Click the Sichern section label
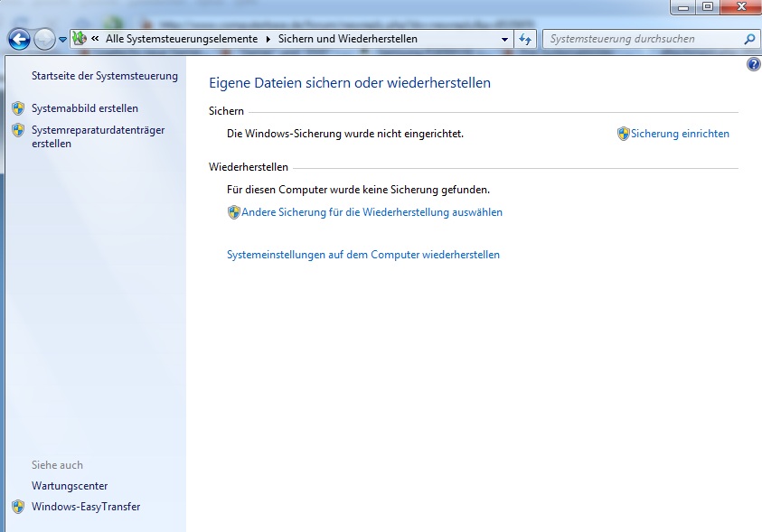 (x=226, y=111)
